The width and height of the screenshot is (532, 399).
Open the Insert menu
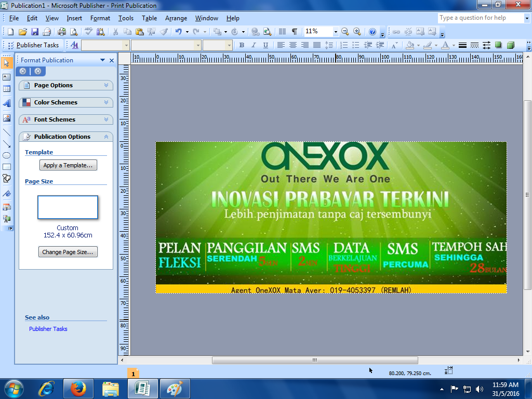[x=74, y=18]
